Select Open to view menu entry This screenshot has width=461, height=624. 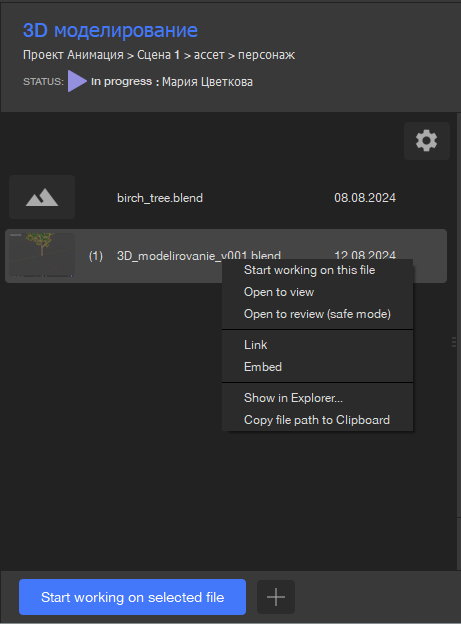coord(279,292)
